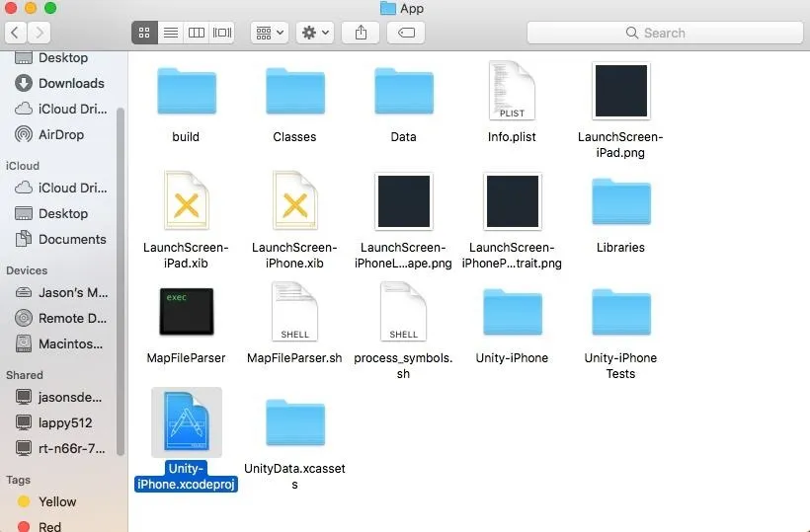Open iCloud Dri... under the iCloud header

pos(61,188)
